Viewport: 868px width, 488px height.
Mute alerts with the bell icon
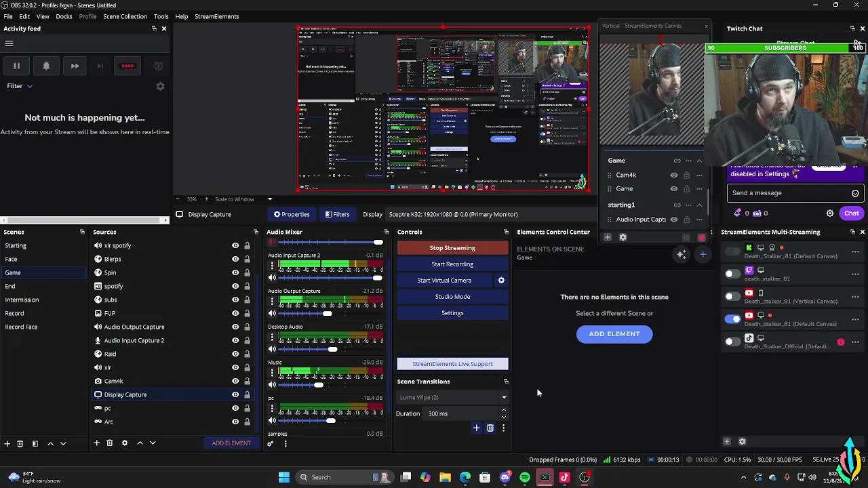[x=46, y=66]
